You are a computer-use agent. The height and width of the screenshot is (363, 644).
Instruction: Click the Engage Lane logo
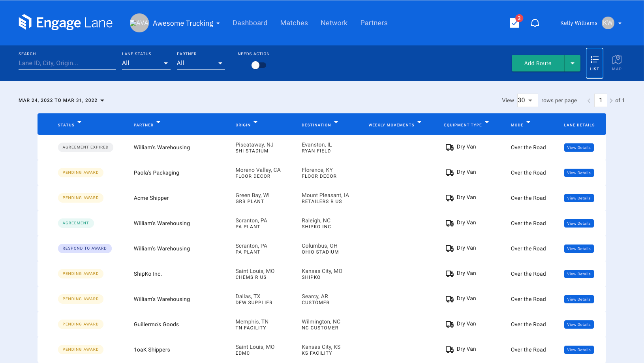click(66, 23)
